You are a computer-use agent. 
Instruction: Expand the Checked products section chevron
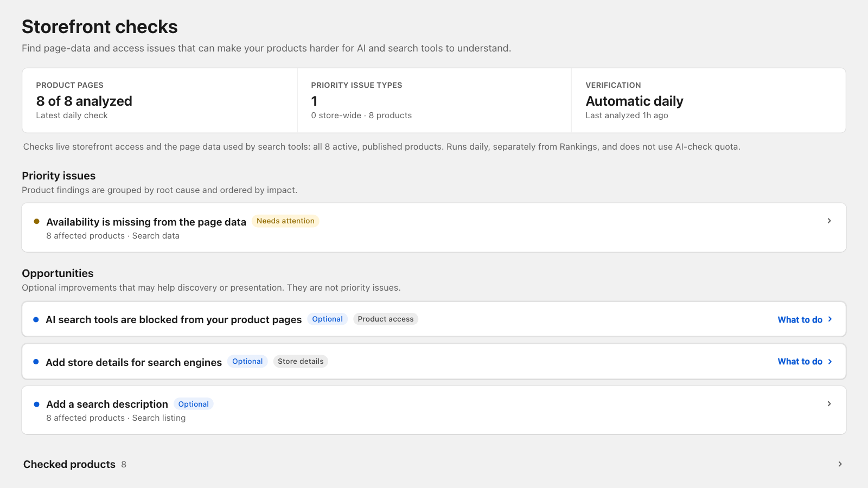click(x=840, y=464)
